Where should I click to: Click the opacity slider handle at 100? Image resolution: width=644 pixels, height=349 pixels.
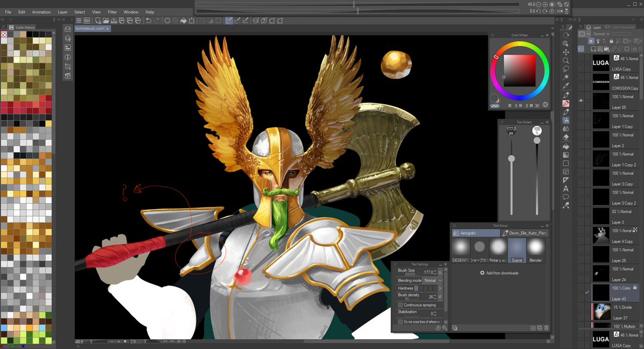tap(537, 140)
